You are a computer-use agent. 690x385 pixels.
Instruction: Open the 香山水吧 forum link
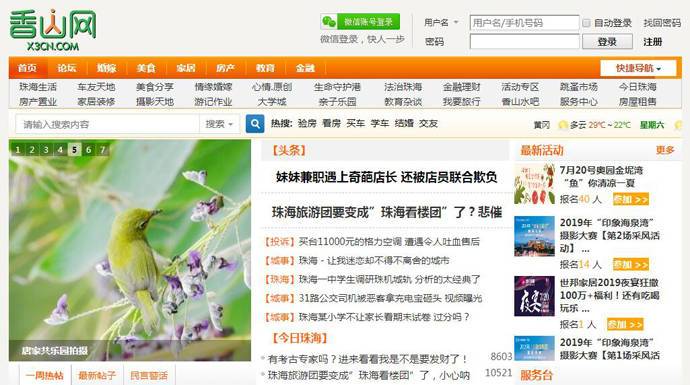(x=520, y=102)
